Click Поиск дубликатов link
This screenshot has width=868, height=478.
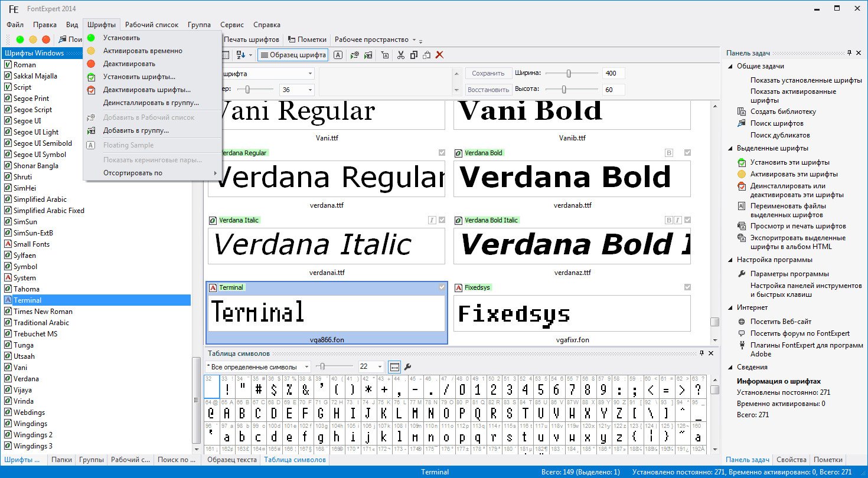[780, 135]
